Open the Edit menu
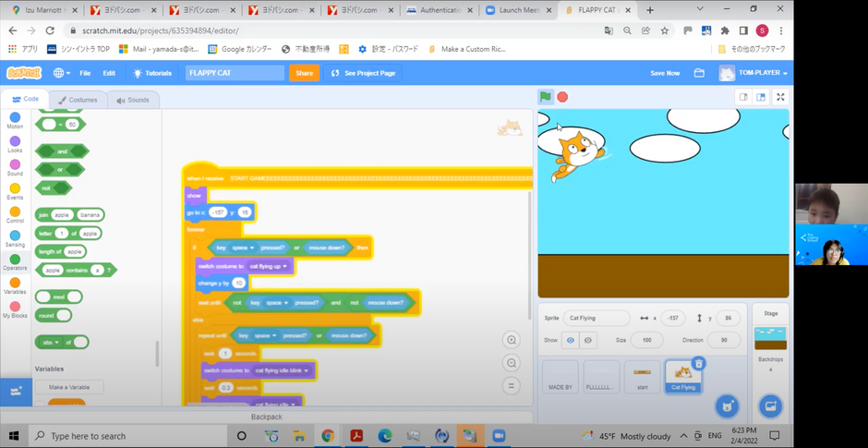 click(109, 73)
